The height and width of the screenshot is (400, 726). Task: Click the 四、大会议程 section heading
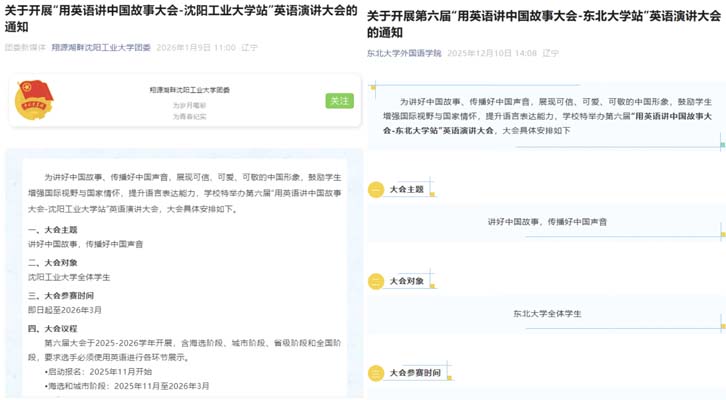(56, 327)
